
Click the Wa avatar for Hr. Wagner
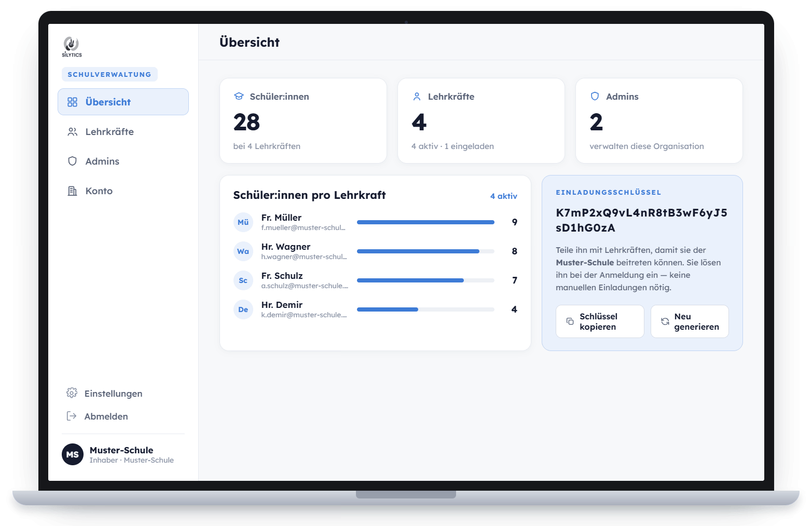point(243,251)
